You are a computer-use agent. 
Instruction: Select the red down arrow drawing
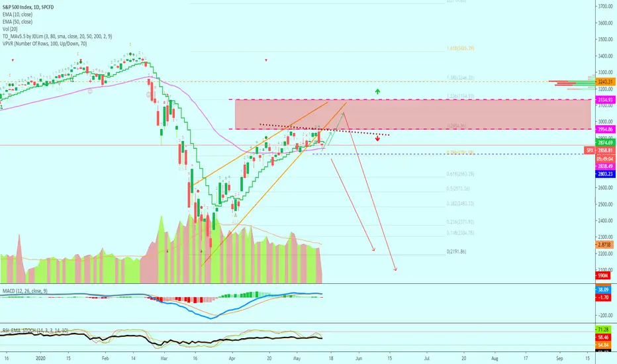coord(377,138)
